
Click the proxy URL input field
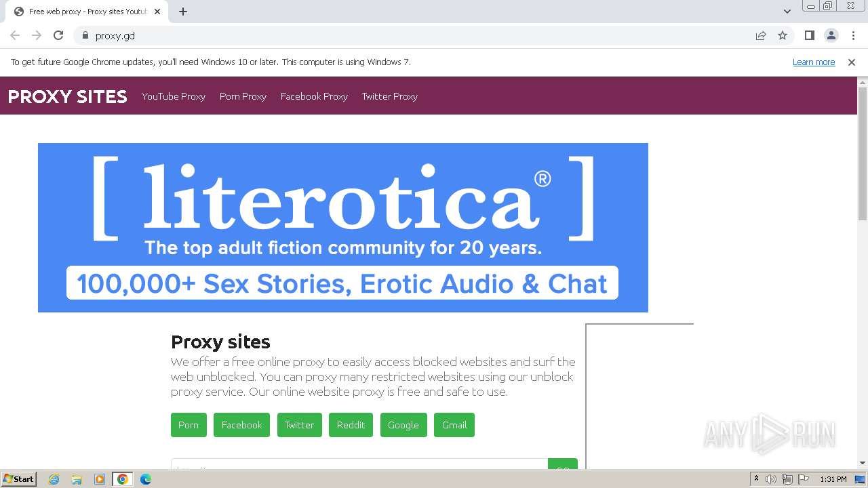click(359, 464)
